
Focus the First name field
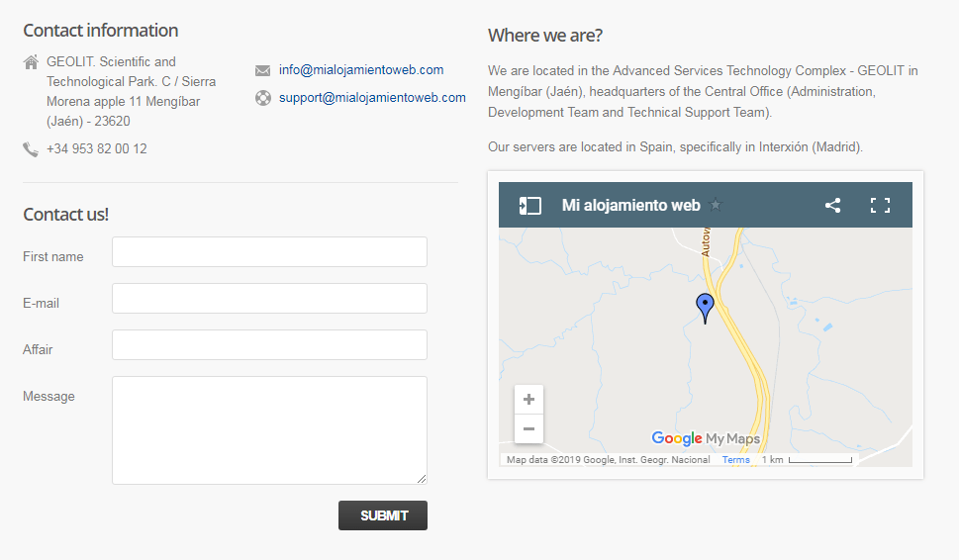pos(270,252)
